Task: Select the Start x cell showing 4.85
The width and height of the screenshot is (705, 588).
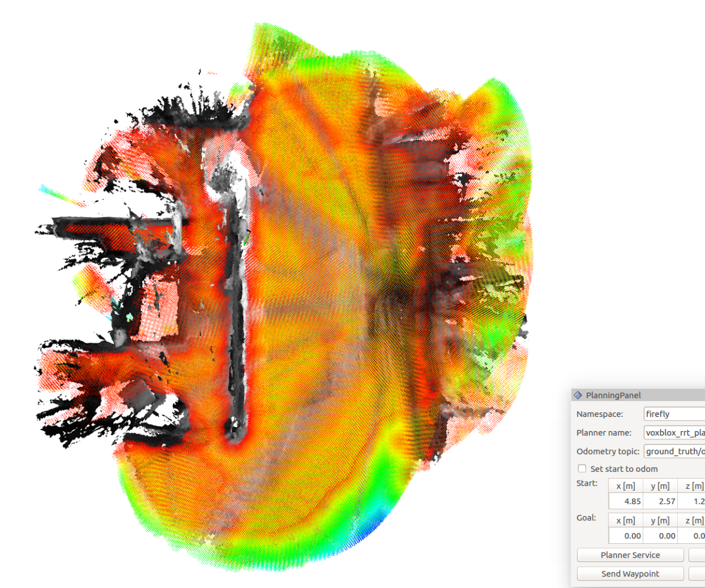Action: click(626, 501)
